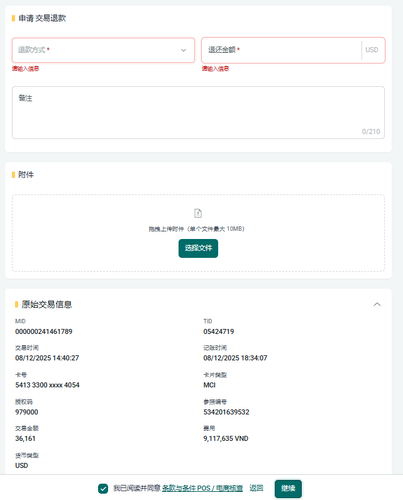Viewport: 403px width, 500px height.
Task: Click the dashed attachment drop zone
Action: point(198,233)
